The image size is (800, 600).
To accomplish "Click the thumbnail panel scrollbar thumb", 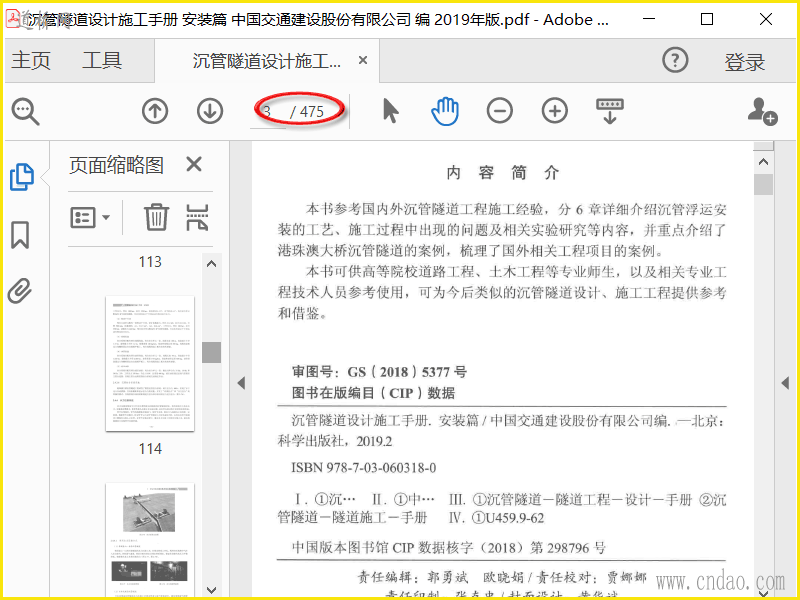I will (211, 352).
